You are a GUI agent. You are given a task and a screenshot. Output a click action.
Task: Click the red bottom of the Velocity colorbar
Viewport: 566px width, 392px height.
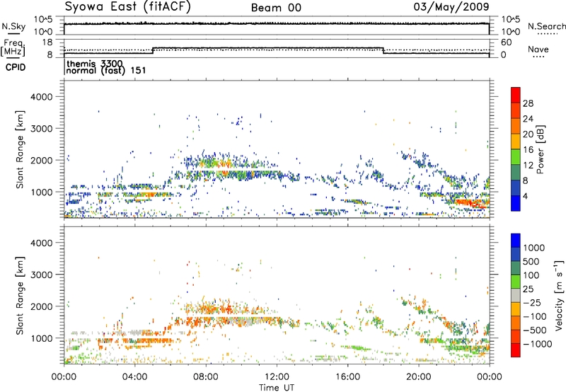coord(516,350)
